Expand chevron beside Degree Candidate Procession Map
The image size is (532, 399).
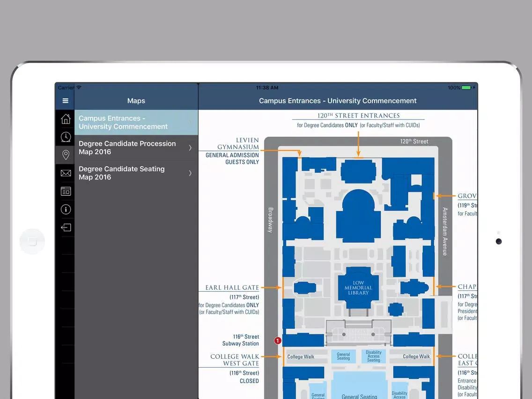190,148
